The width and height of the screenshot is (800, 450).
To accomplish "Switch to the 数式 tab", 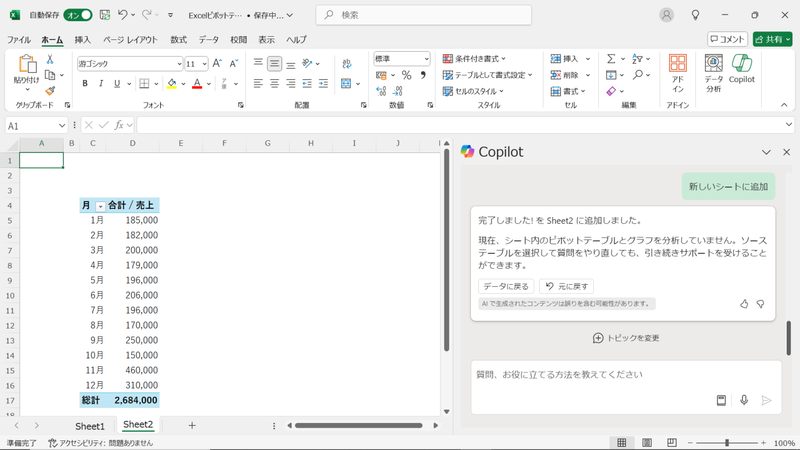I will point(179,40).
